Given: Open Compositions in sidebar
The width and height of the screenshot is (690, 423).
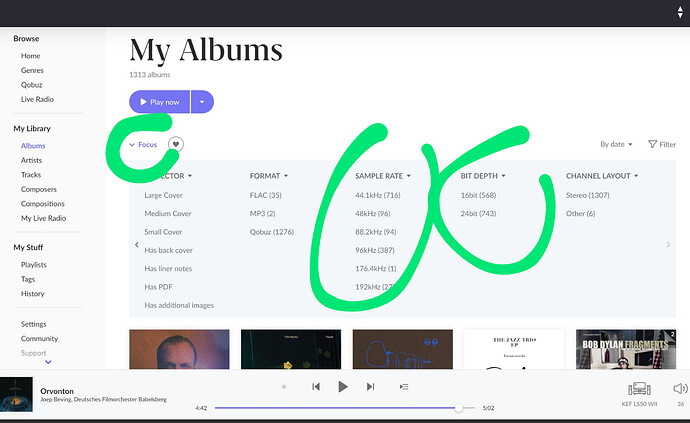Looking at the screenshot, I should 43,204.
